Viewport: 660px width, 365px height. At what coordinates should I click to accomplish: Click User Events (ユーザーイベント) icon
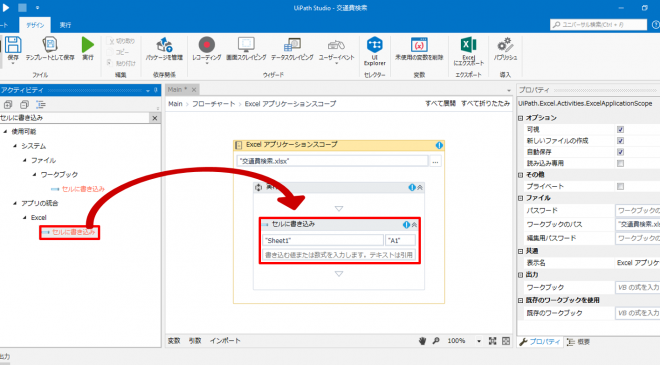pyautogui.click(x=336, y=45)
